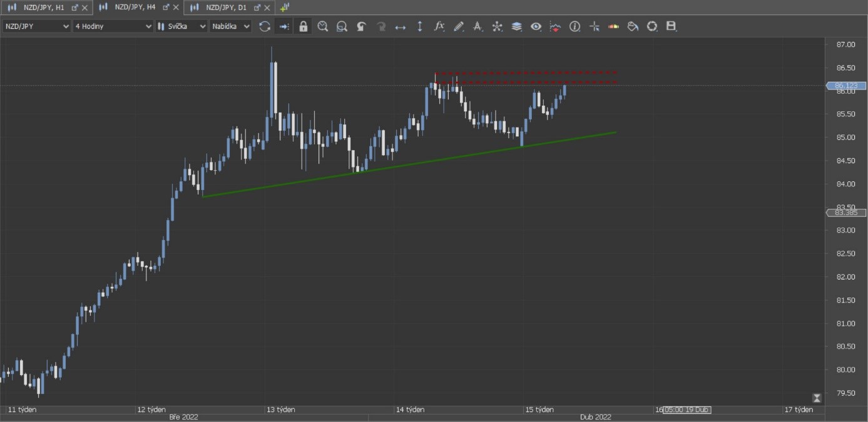Viewport: 868px width, 422px height.
Task: Select the pencil drawing tool
Action: (x=459, y=26)
